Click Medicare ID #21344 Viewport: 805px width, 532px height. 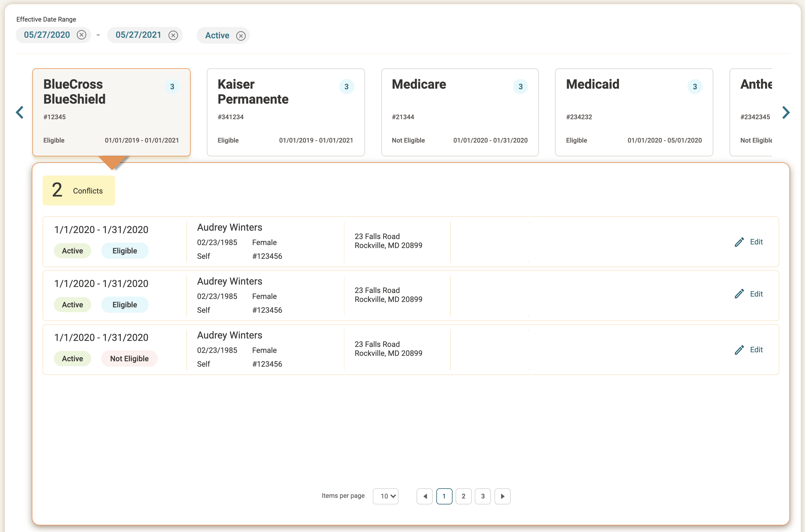(x=403, y=117)
